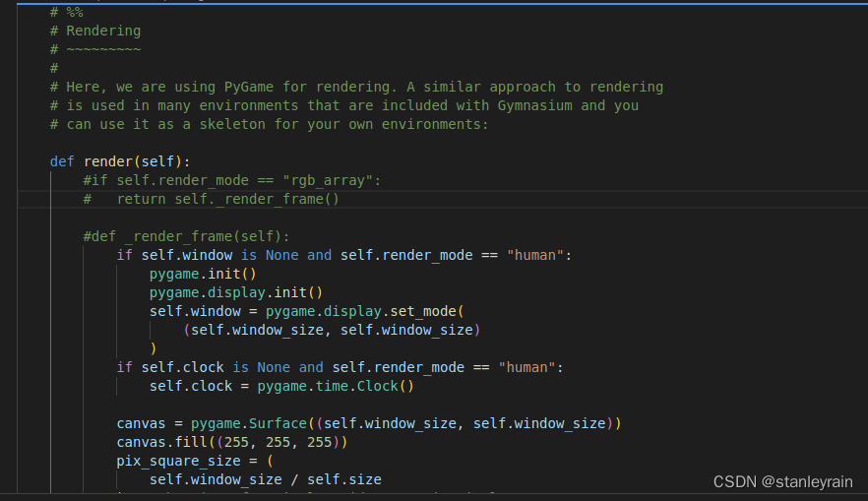Click the '#if self.render_mode == "rgb_array":' line
This screenshot has width=868, height=501.
(x=232, y=180)
